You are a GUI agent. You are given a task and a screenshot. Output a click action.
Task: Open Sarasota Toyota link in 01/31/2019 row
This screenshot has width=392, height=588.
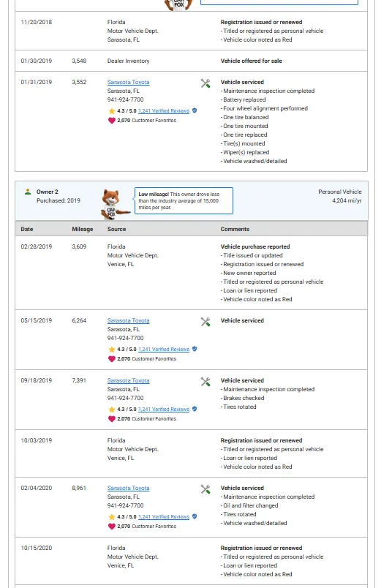[x=128, y=82]
